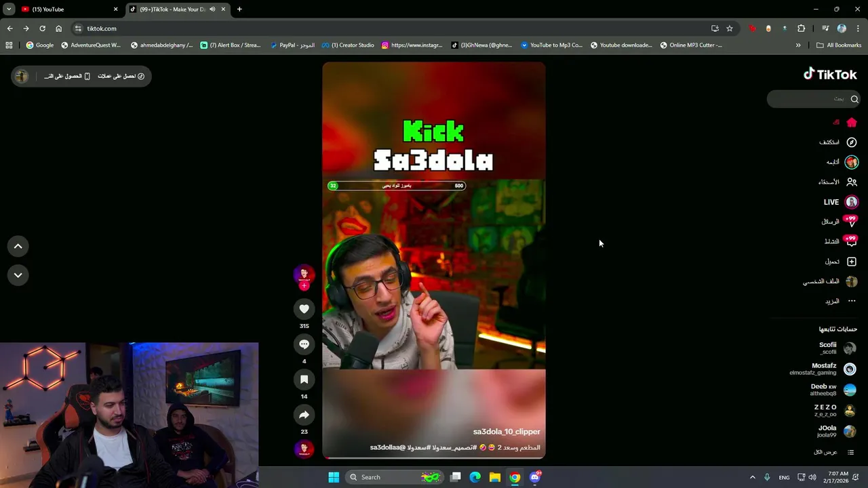The height and width of the screenshot is (488, 868).
Task: Expand See all followed accounts
Action: coord(834,452)
